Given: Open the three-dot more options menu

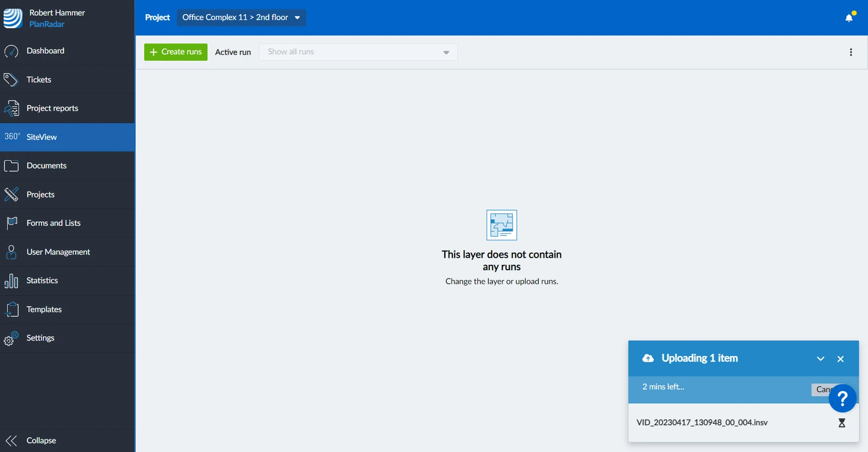Looking at the screenshot, I should pyautogui.click(x=851, y=52).
